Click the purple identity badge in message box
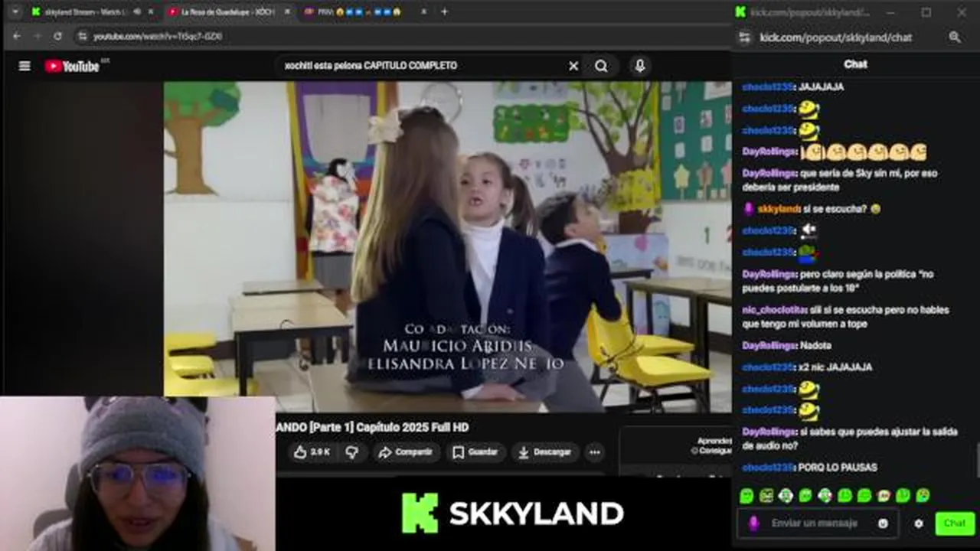This screenshot has width=980, height=551. coord(753,523)
